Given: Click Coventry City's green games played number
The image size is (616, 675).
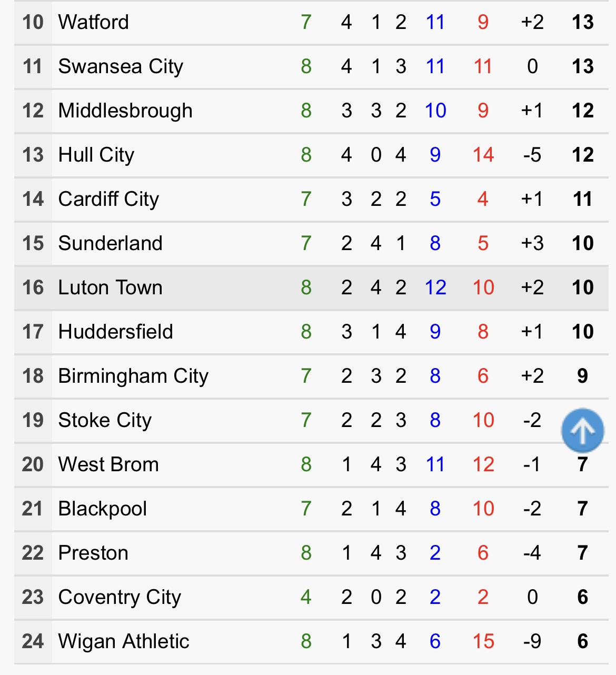Looking at the screenshot, I should [x=306, y=597].
